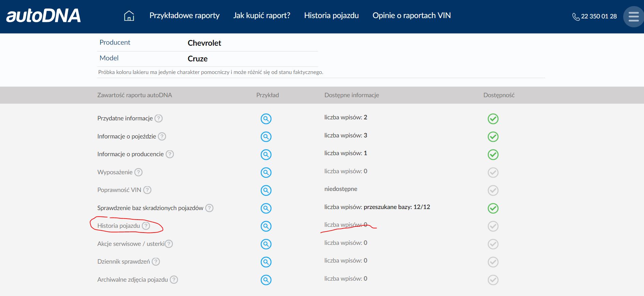Click the Archiwalne zdjęcia pojazdu label

tap(133, 280)
